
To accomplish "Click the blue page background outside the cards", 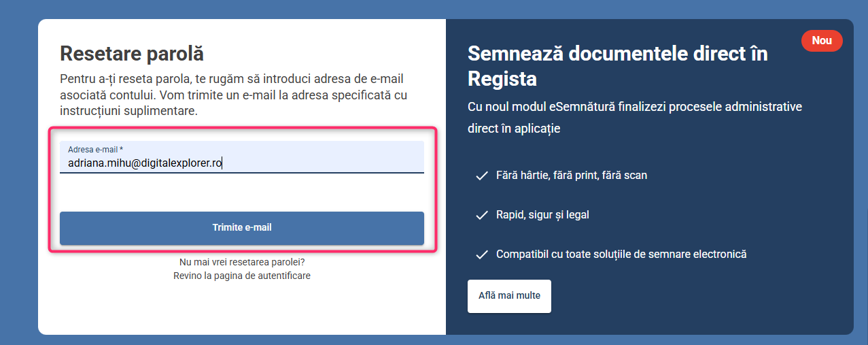I will [18, 170].
